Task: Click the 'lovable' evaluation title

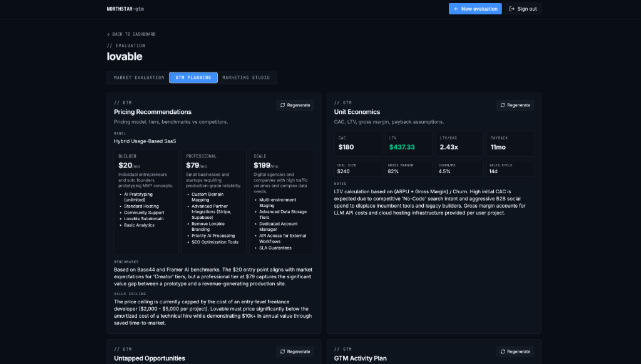Action: point(125,56)
